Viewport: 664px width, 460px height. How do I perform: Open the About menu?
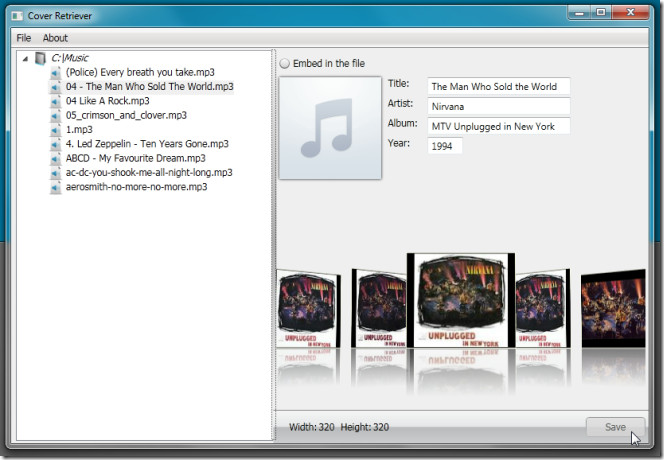click(x=55, y=38)
